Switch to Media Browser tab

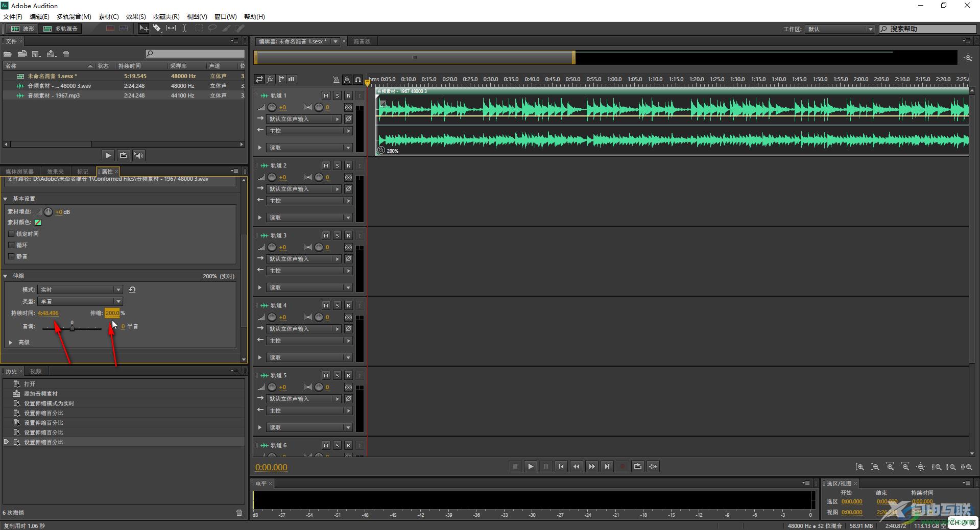click(x=19, y=172)
